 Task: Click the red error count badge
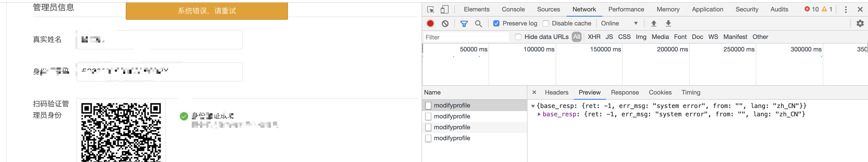[811, 9]
